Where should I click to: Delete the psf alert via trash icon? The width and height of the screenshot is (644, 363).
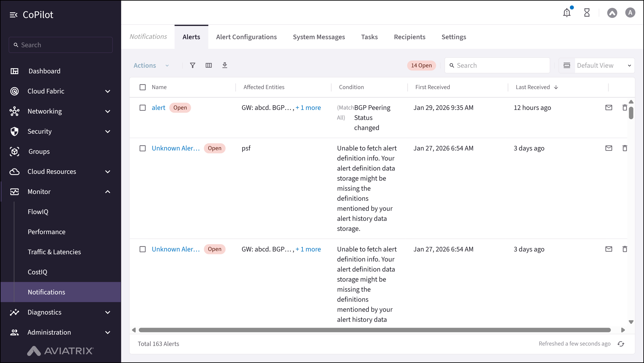[x=625, y=148]
